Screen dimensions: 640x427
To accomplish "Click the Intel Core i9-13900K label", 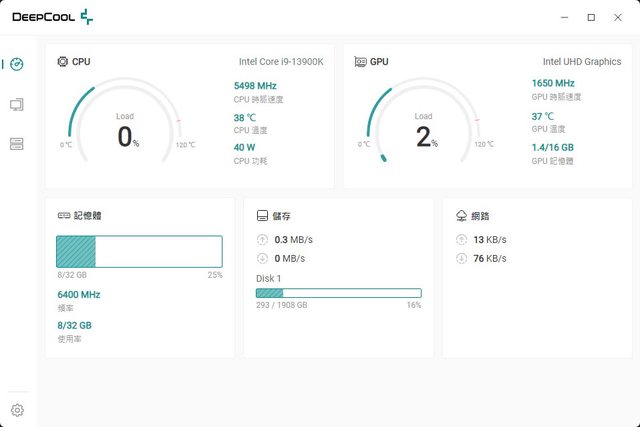I will pos(281,61).
